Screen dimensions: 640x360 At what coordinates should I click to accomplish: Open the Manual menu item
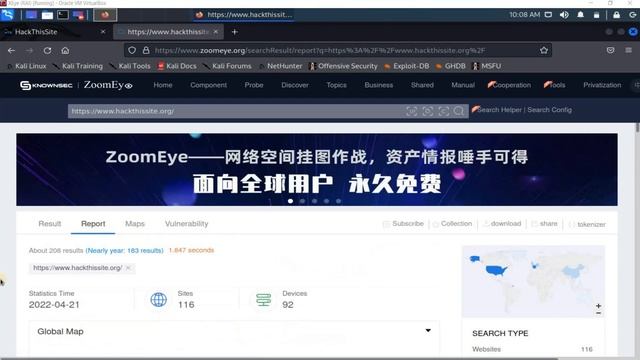pos(463,85)
